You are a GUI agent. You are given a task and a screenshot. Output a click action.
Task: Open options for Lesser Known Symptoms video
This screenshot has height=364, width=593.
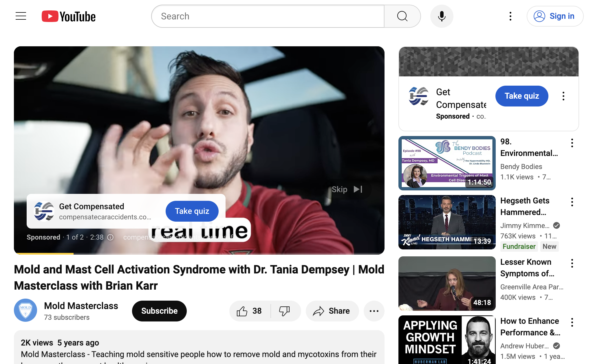pos(572,263)
